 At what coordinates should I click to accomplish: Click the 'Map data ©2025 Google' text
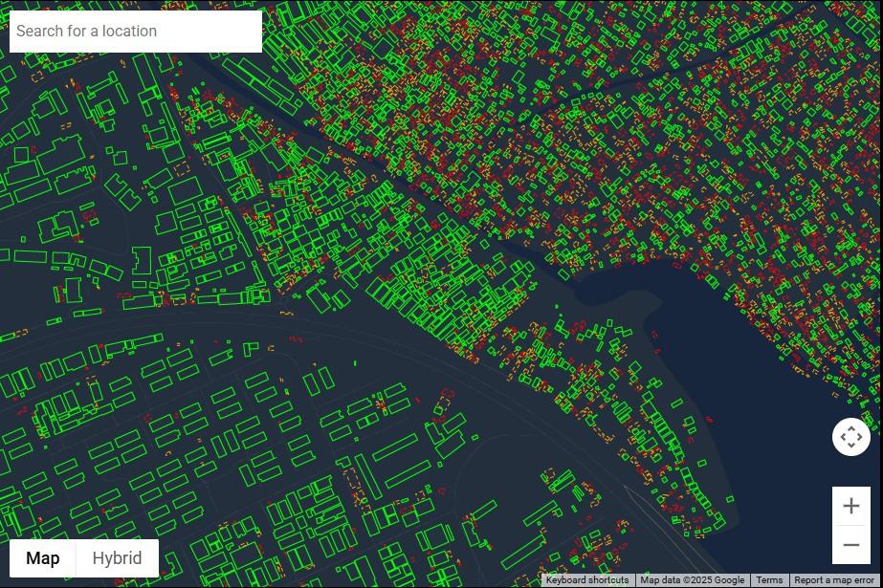tap(692, 580)
